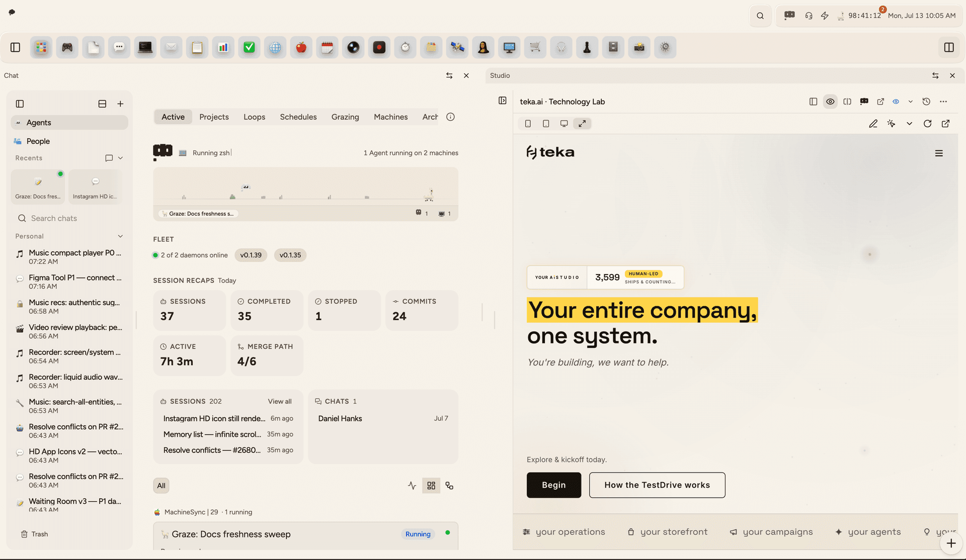966x560 pixels.
Task: Collapse the Personal chats section chevron
Action: (120, 236)
